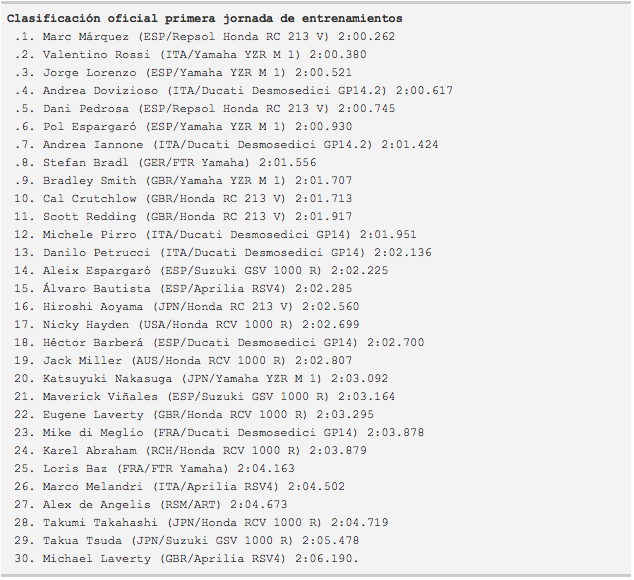
Task: Select the Jorge Lorenzo line
Action: point(183,72)
